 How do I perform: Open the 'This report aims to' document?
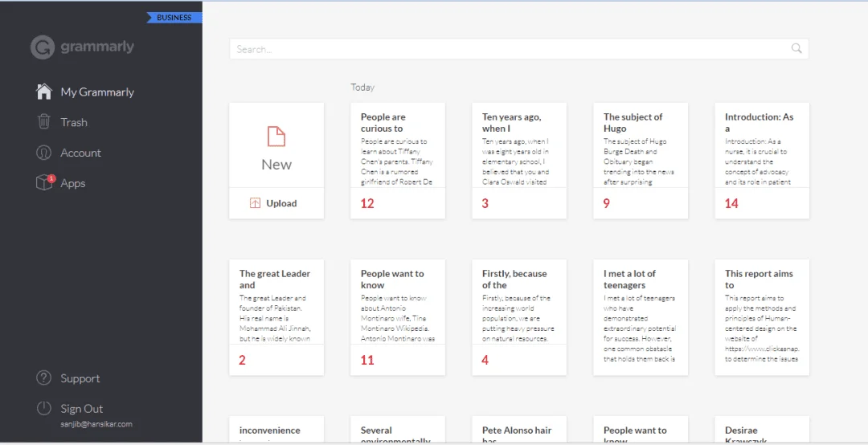(x=762, y=317)
